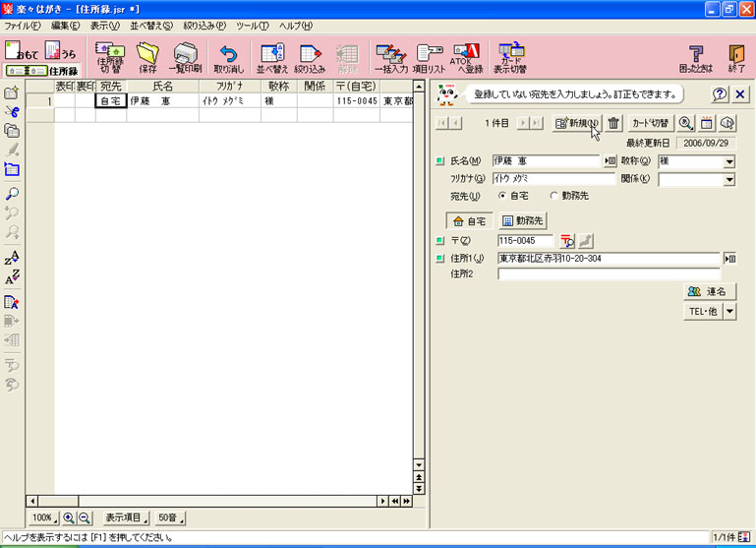
Task: Click the 保存 (save) toolbar icon
Action: coord(146,58)
